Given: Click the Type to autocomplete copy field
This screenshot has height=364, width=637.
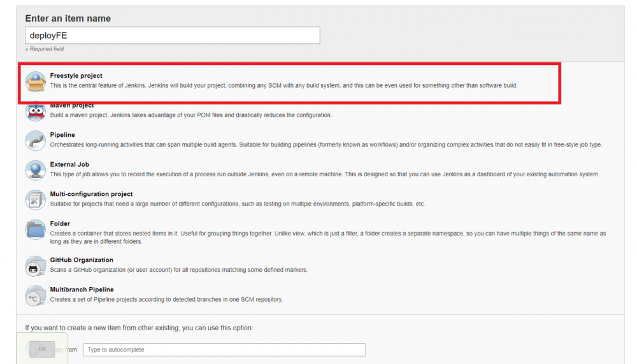Looking at the screenshot, I should click(224, 350).
